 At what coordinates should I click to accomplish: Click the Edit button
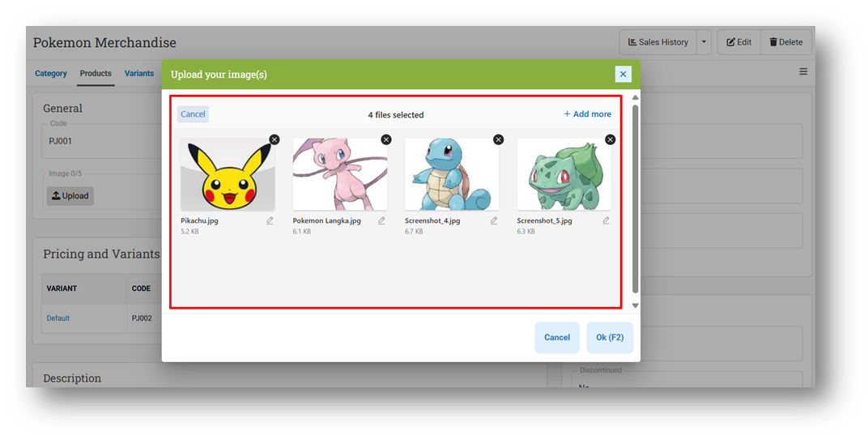tap(739, 42)
